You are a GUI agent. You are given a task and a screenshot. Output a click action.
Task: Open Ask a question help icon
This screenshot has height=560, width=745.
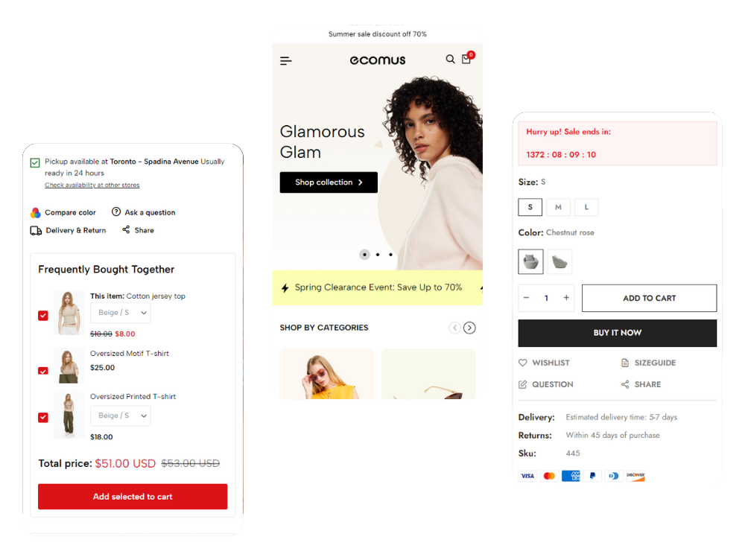pos(116,211)
